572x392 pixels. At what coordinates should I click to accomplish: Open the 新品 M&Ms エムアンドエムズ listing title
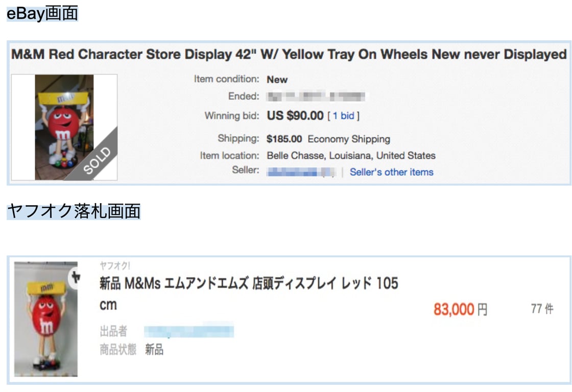click(x=249, y=283)
